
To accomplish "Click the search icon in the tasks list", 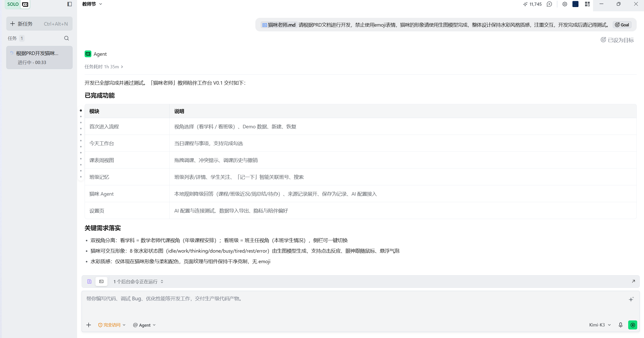I will click(x=67, y=38).
